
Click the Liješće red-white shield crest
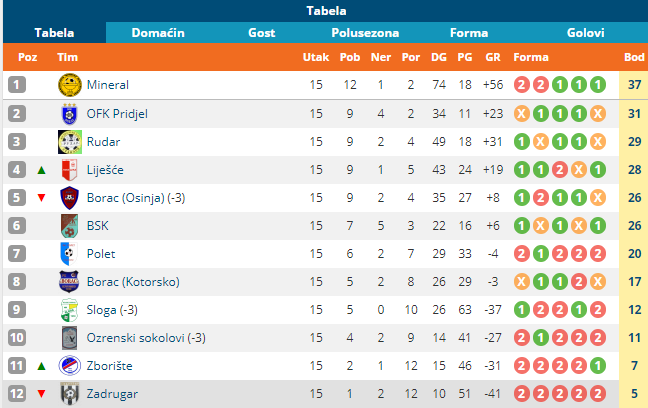(69, 170)
